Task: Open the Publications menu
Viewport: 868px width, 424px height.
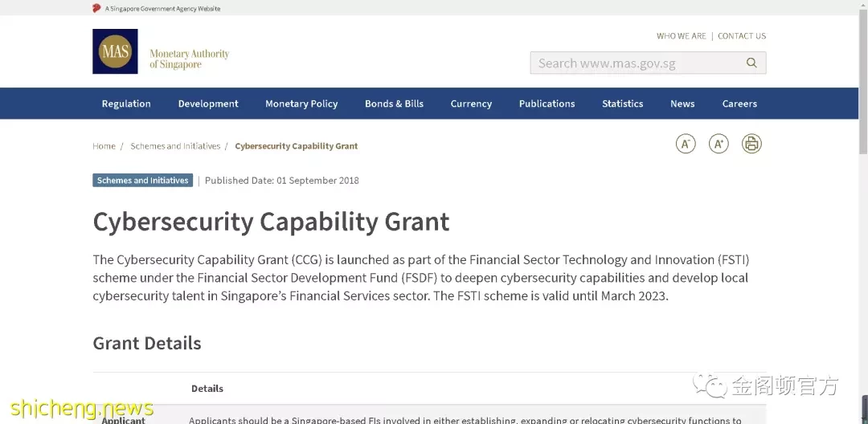Action: pos(547,104)
